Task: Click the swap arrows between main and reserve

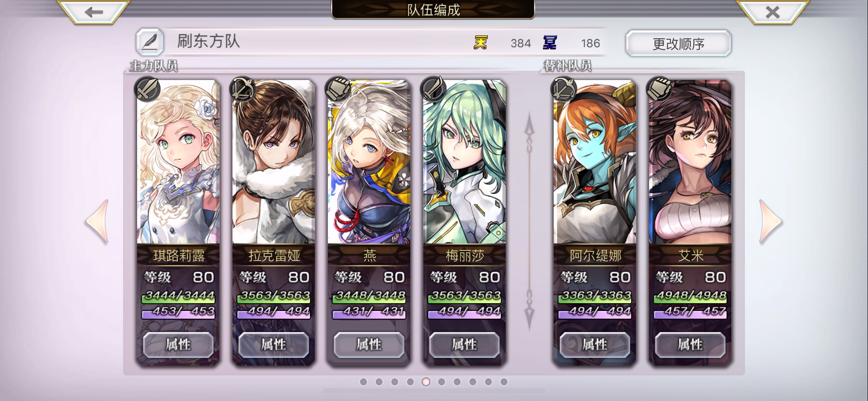Action: click(529, 221)
